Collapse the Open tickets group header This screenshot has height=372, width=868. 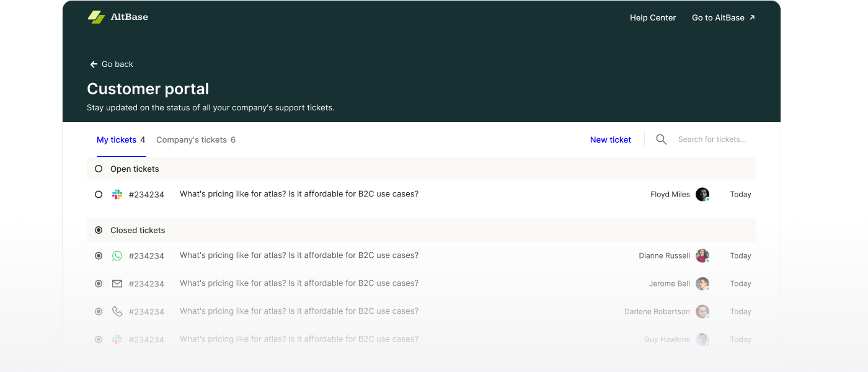click(x=422, y=169)
